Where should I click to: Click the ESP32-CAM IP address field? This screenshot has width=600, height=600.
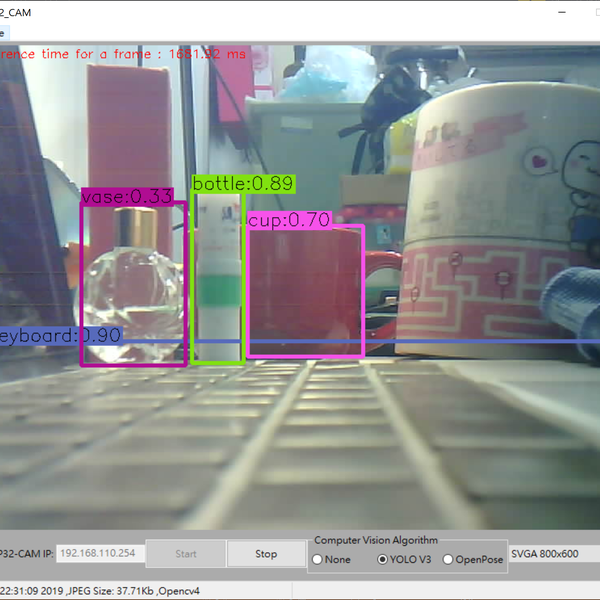tap(101, 553)
